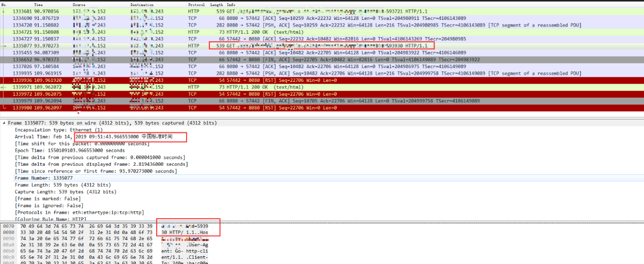Select the Protocols in frame line
Image resolution: width=644 pixels, height=264 pixels.
79,213
